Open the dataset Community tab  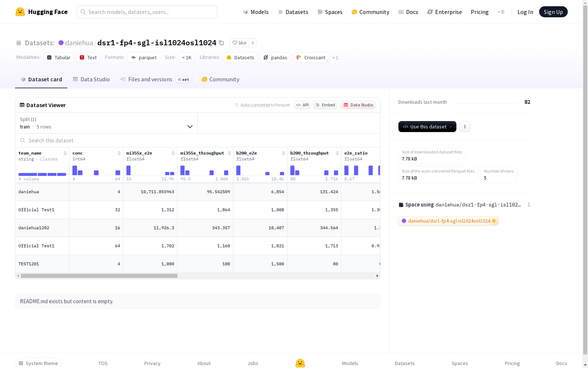(220, 79)
